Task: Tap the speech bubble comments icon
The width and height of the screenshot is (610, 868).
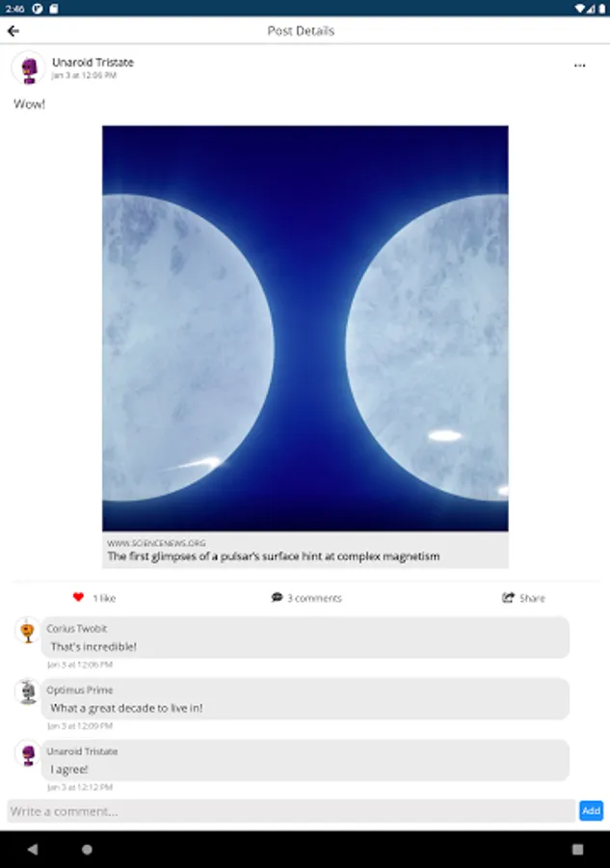Action: (277, 597)
